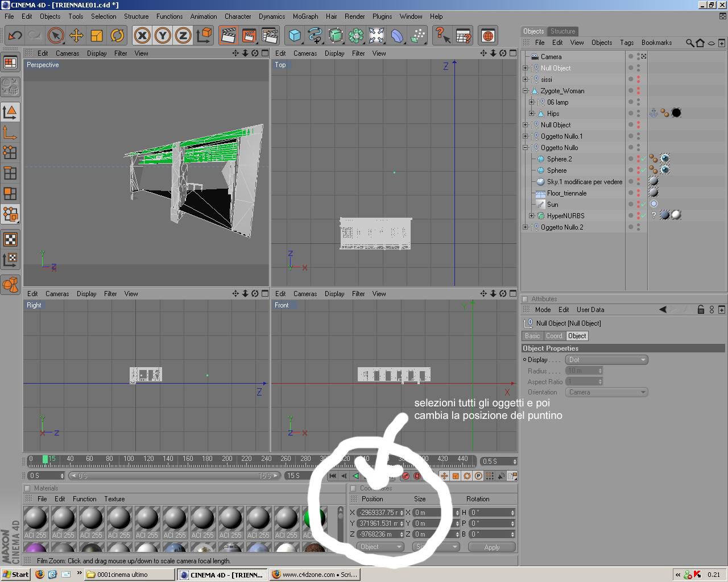Open the Plugins menu
728x582 pixels.
tap(382, 16)
